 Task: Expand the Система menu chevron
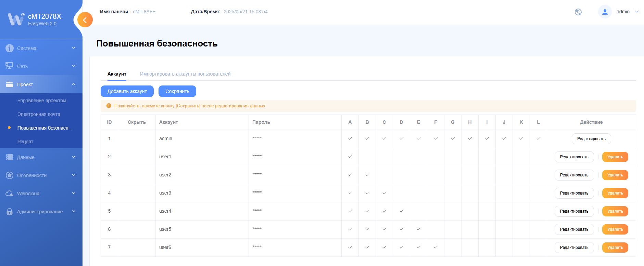tap(74, 48)
